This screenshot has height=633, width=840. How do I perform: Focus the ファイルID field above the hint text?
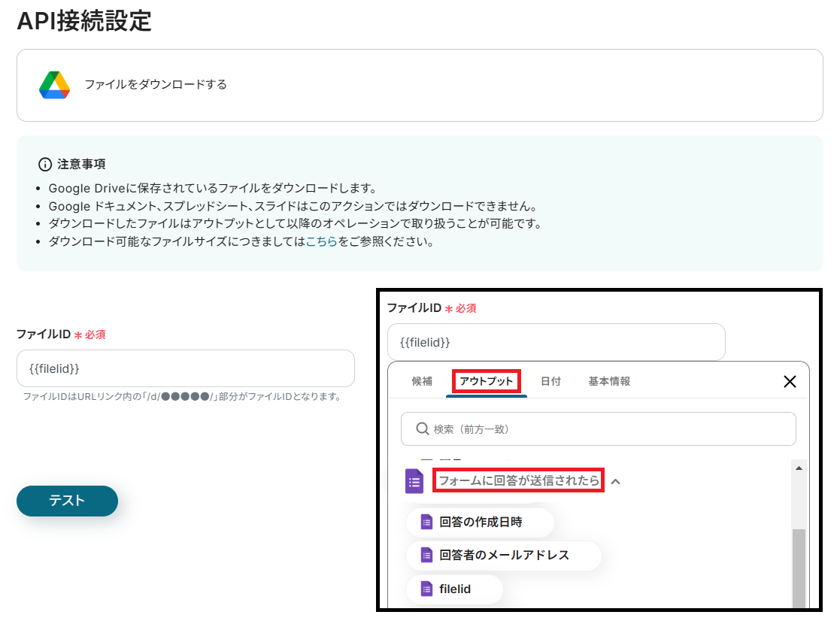[185, 368]
